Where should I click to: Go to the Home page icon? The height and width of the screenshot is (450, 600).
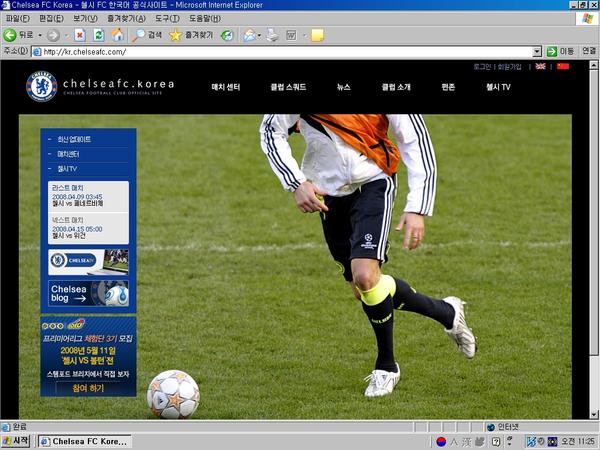(117, 35)
